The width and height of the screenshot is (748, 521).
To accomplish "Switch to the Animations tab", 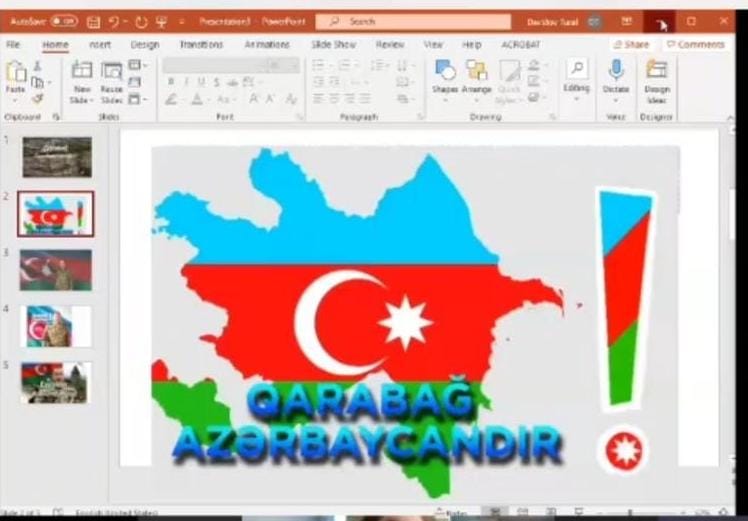I will point(267,44).
